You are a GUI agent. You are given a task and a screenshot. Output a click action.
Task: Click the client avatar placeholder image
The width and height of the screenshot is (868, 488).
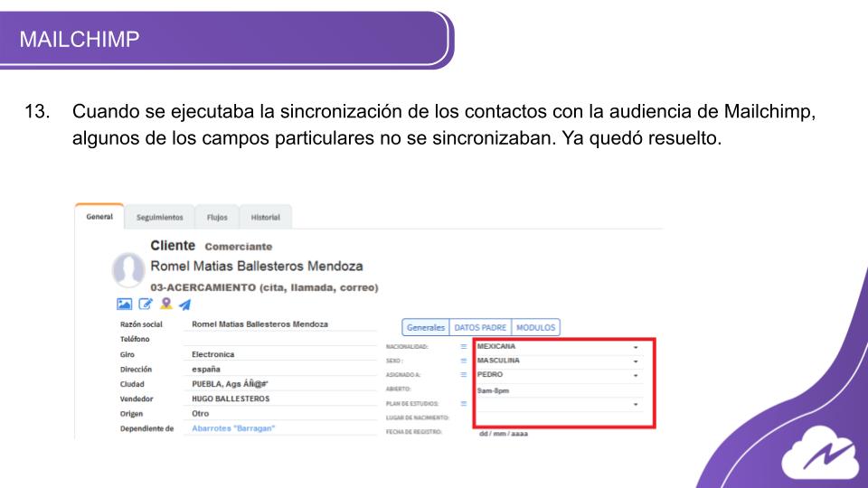click(x=128, y=270)
